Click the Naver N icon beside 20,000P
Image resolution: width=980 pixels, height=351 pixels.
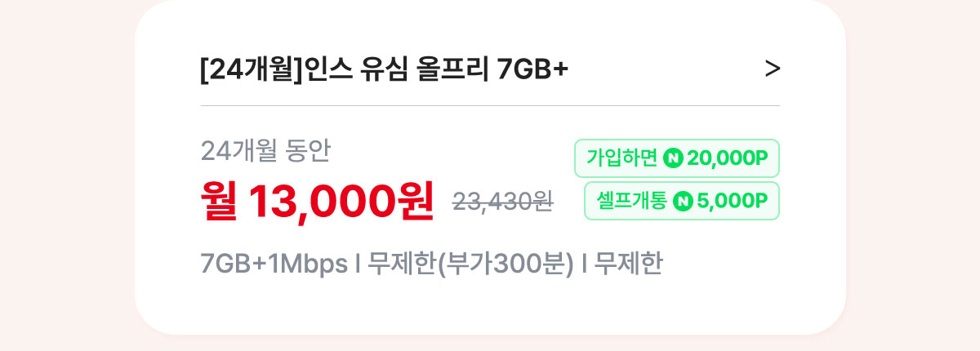(674, 158)
